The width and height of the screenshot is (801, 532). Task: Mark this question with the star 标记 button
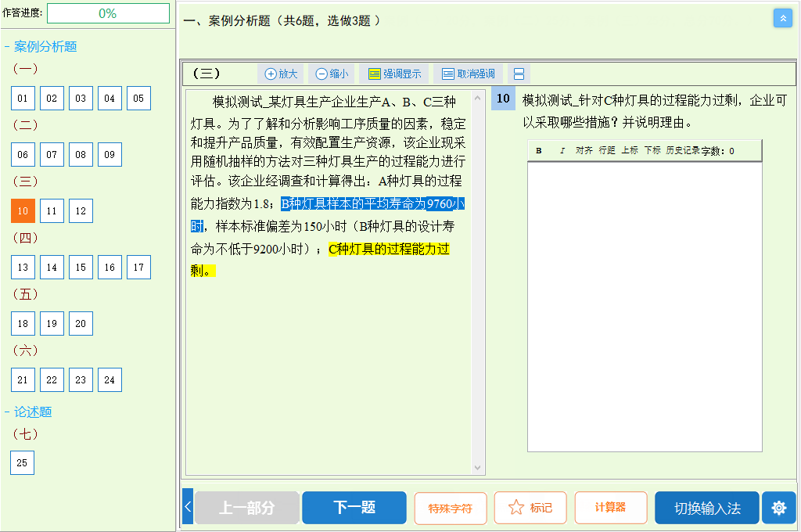point(530,508)
